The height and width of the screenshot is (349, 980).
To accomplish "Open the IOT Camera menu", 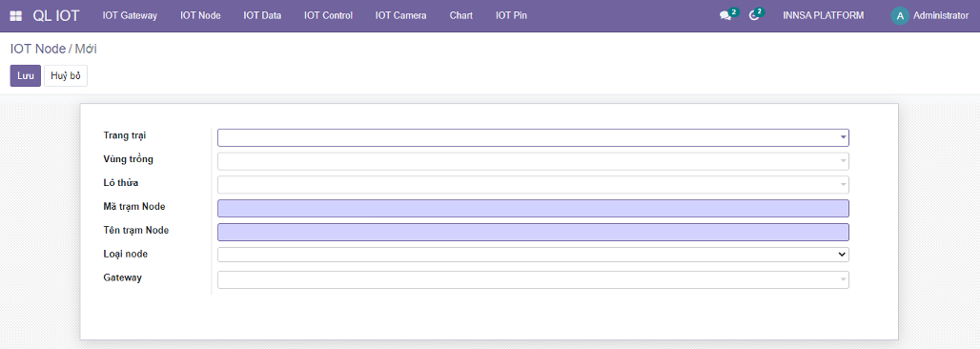I will point(400,15).
